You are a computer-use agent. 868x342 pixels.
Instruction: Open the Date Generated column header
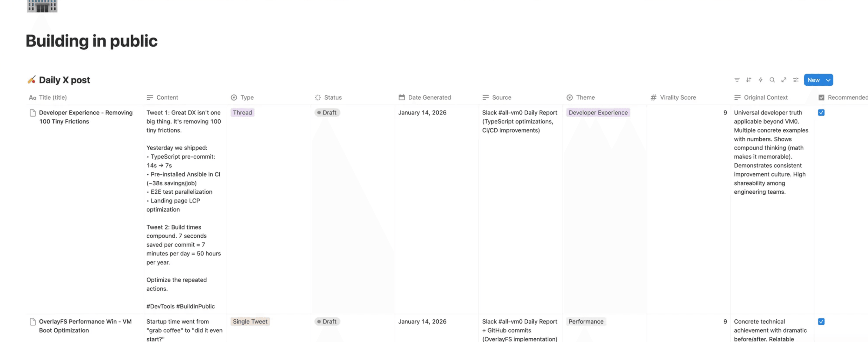point(429,97)
